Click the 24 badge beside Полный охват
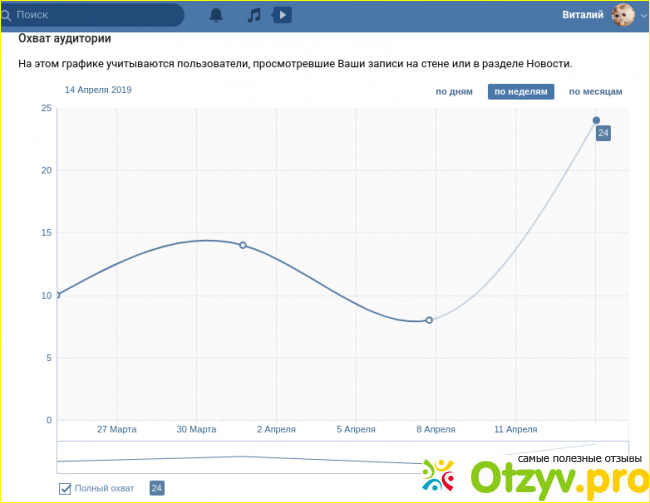The height and width of the screenshot is (503, 650). click(x=157, y=488)
